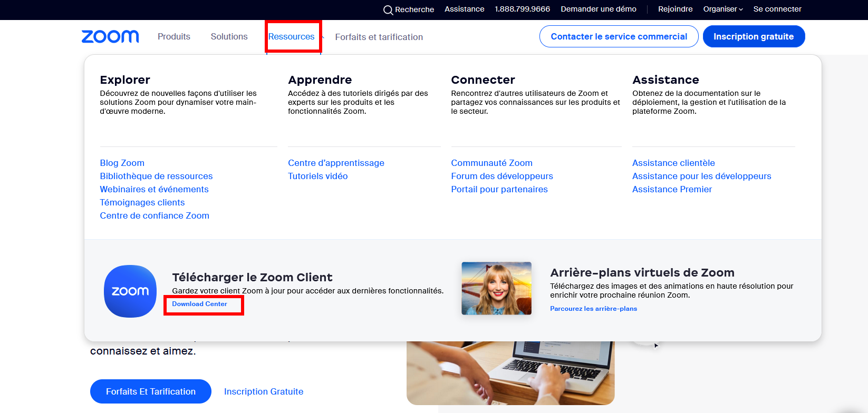The height and width of the screenshot is (413, 868).
Task: Open Assistance pour les développeurs link
Action: (702, 176)
